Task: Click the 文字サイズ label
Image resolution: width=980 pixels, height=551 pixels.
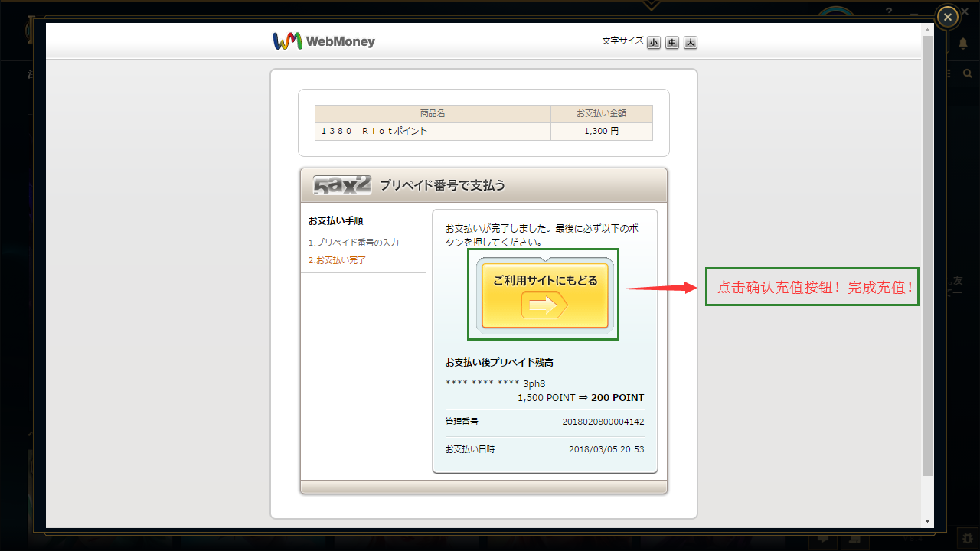Action: click(622, 41)
